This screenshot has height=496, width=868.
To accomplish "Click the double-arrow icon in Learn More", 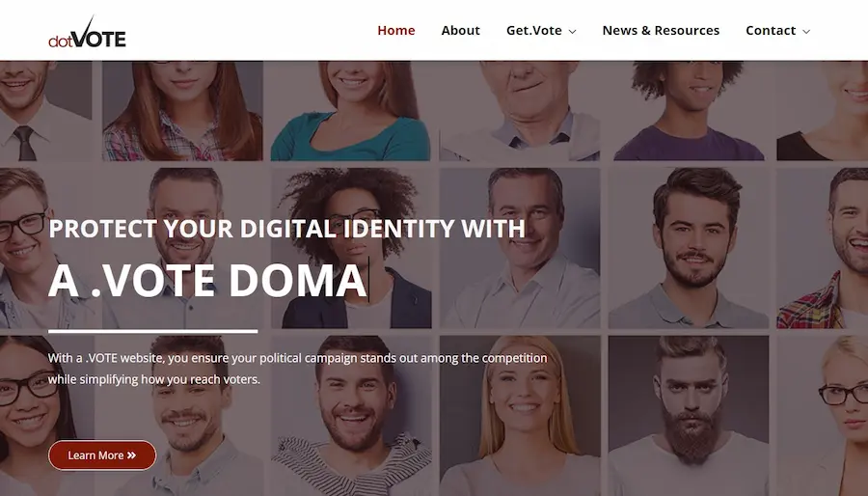I will [x=131, y=455].
